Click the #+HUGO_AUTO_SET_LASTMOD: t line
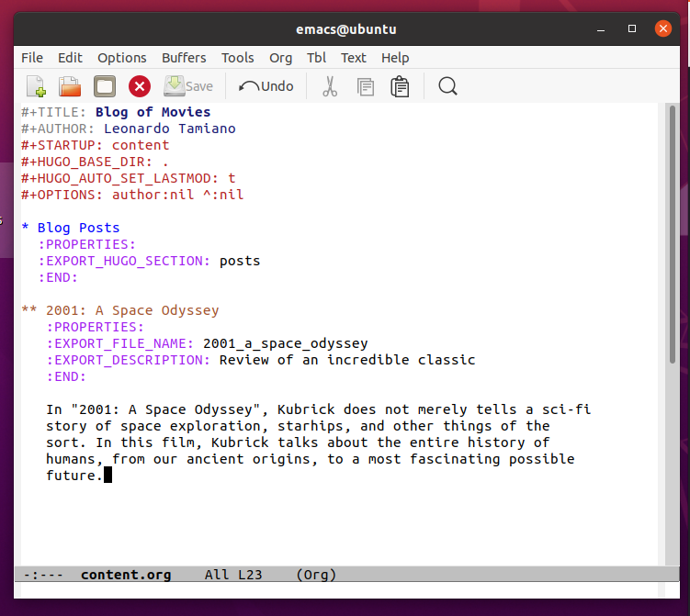690x616 pixels. 129,178
